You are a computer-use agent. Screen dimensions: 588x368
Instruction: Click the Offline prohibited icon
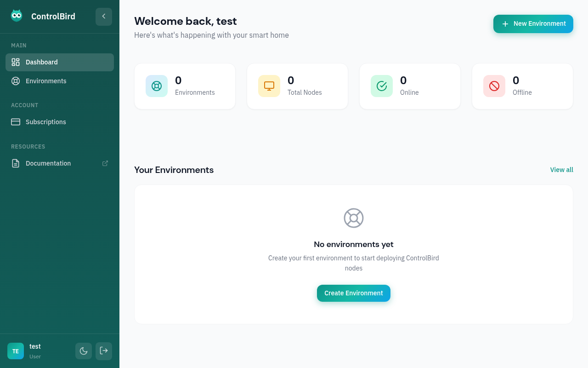[x=494, y=86]
